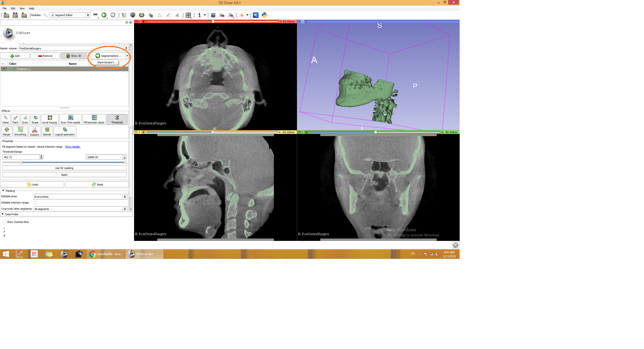This screenshot has width=644, height=349.
Task: Click the Segment_1 color swatch
Action: [11, 69]
